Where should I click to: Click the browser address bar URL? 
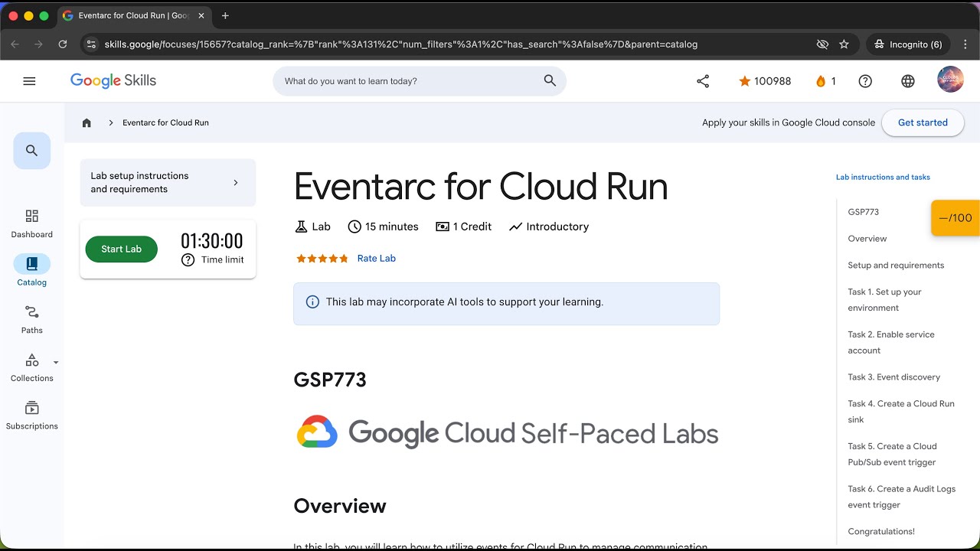pyautogui.click(x=401, y=44)
